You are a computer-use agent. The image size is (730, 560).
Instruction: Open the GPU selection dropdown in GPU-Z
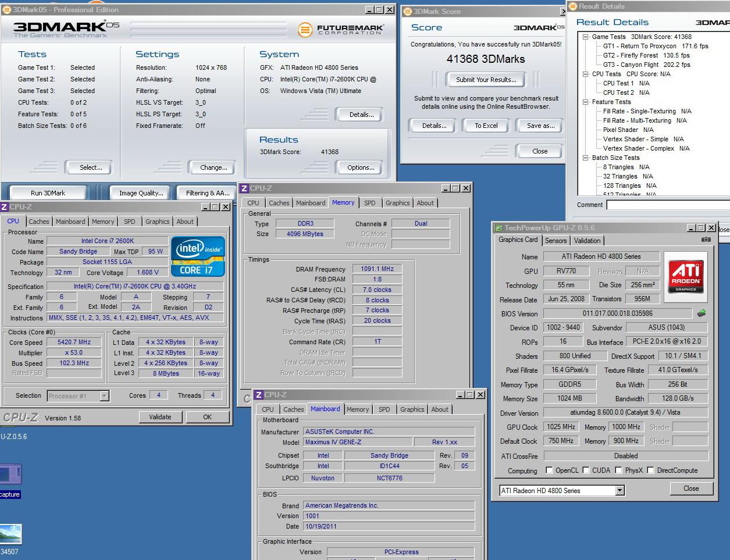[619, 490]
